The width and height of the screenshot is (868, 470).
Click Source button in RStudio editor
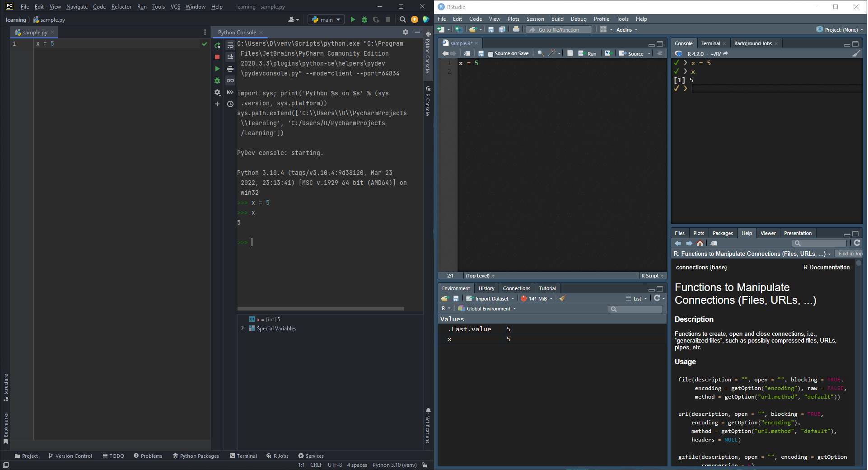tap(631, 53)
